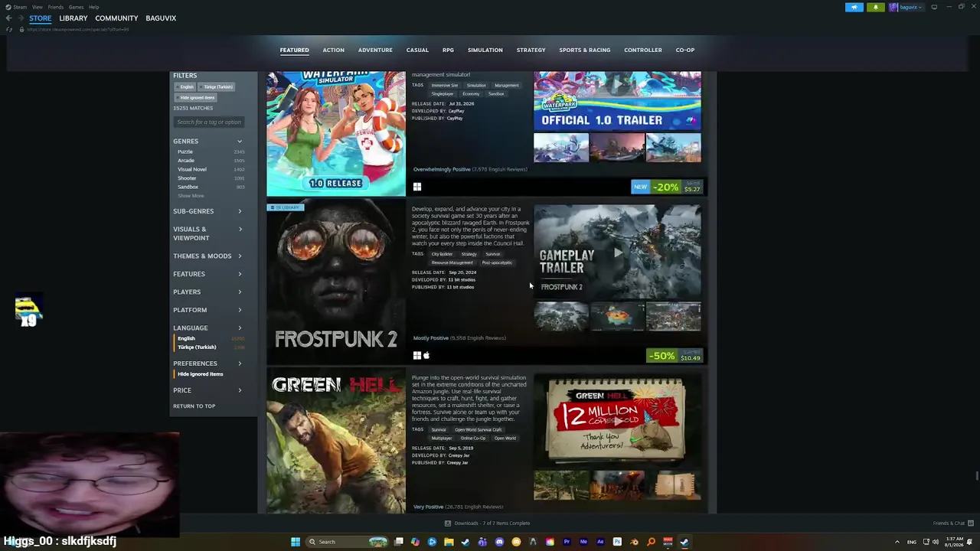Screen dimensions: 980x551
Task: Open the Waterpark Simulator capsule image
Action: [x=336, y=134]
